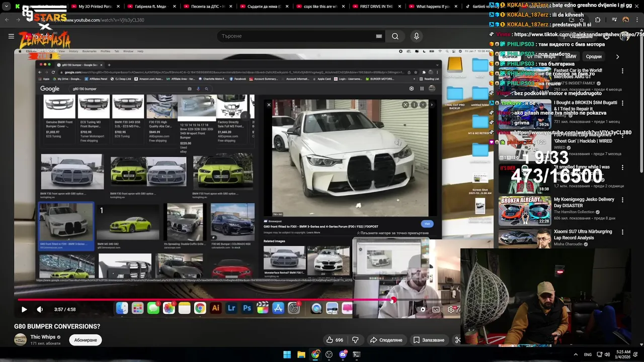Open the taskbar clock showing 5:25 AM
This screenshot has width=644, height=362.
(x=623, y=354)
